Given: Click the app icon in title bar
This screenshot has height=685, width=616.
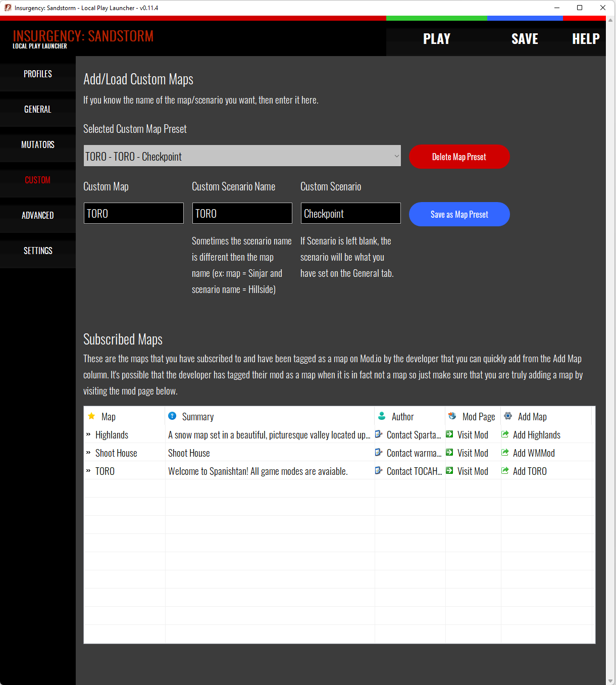Looking at the screenshot, I should pos(8,8).
